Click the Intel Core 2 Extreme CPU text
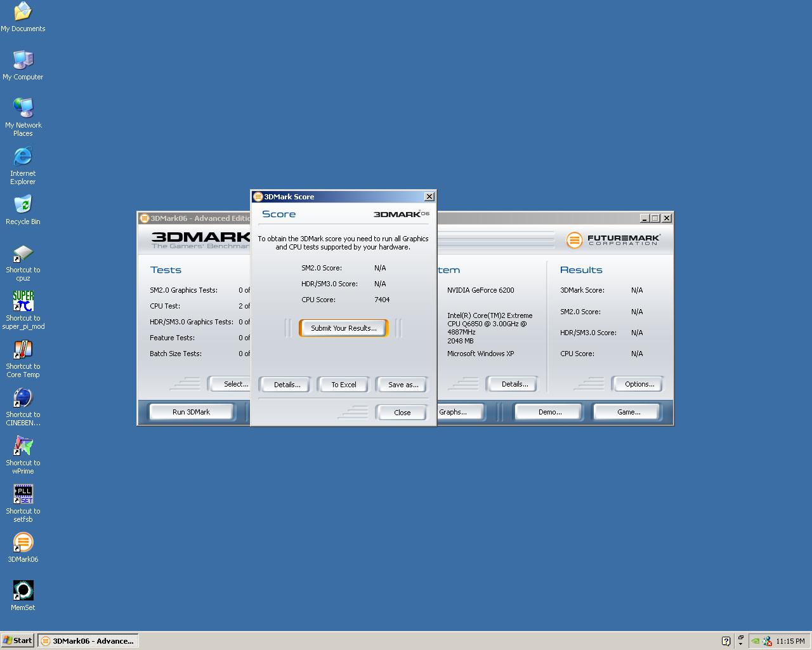Image resolution: width=812 pixels, height=650 pixels. 490,324
